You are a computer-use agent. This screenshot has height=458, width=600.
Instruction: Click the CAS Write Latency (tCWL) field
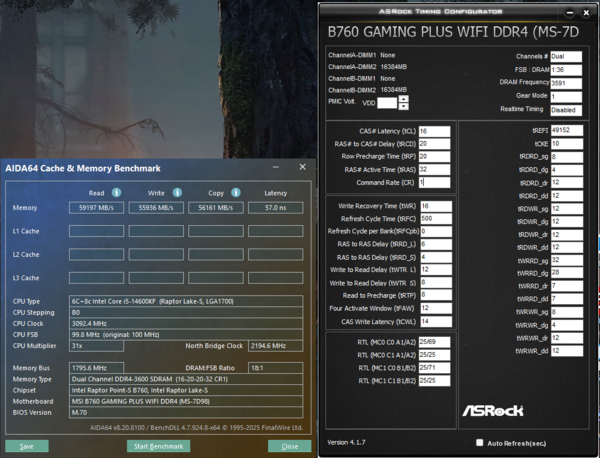tap(436, 321)
